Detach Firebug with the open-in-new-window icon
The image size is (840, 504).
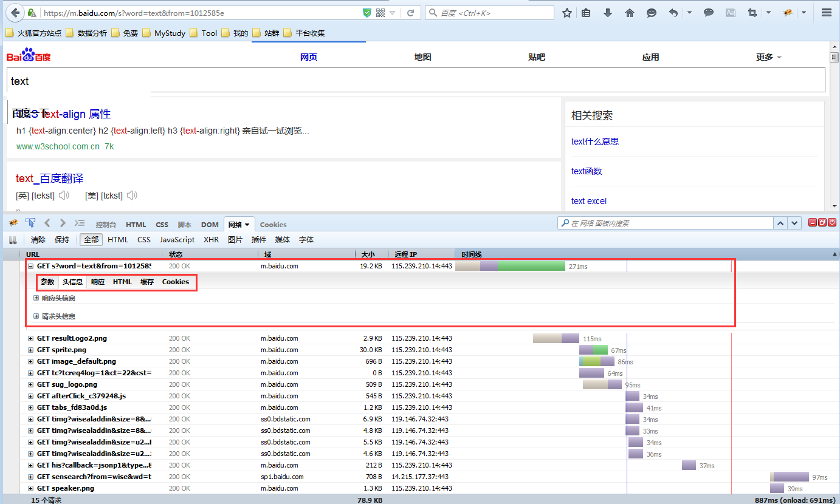click(x=822, y=223)
